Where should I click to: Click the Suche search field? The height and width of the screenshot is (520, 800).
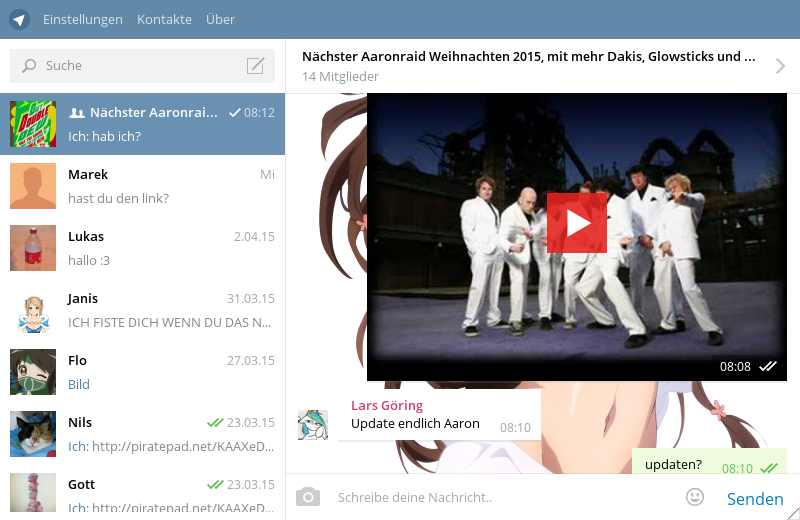142,66
